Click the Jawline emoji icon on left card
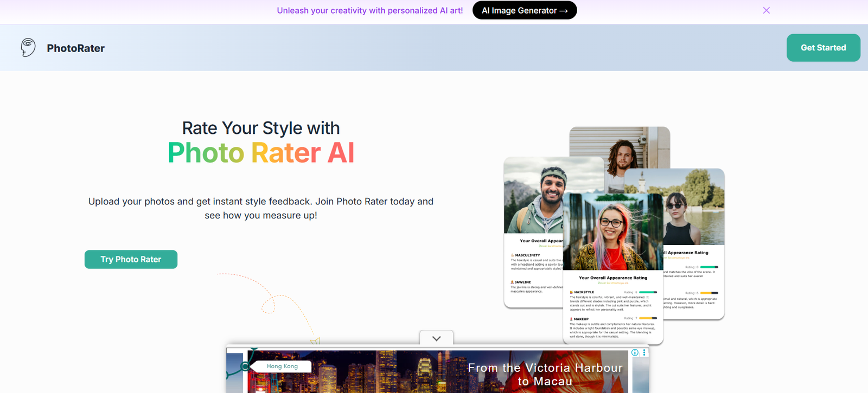868x393 pixels. pyautogui.click(x=512, y=282)
